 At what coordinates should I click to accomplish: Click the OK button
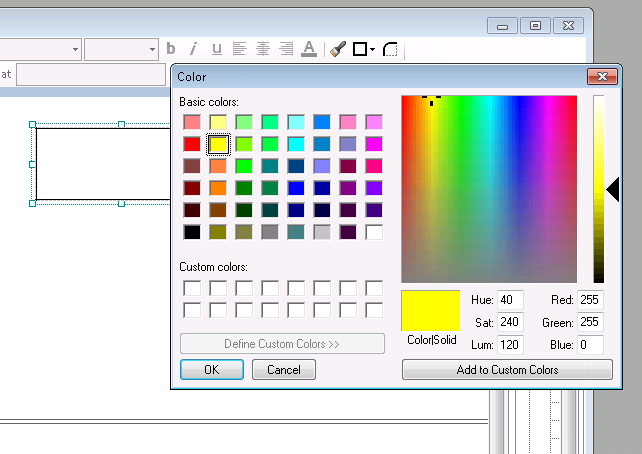tap(211, 370)
